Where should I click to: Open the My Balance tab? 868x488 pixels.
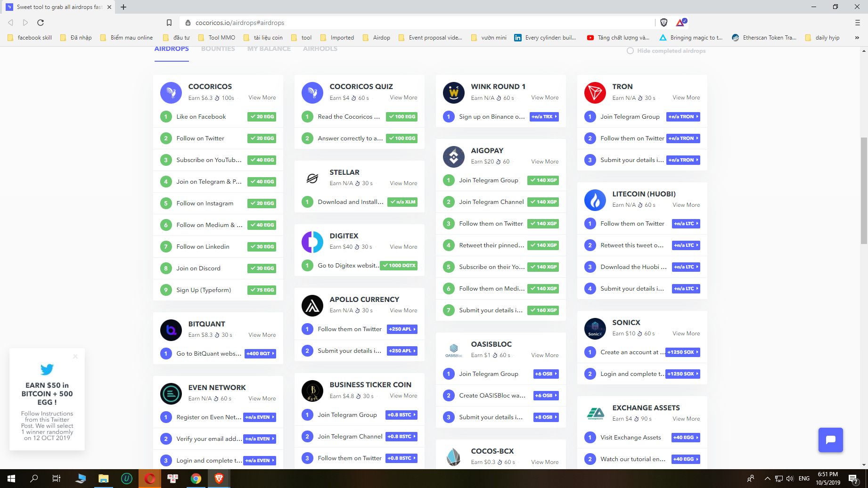[x=269, y=49]
